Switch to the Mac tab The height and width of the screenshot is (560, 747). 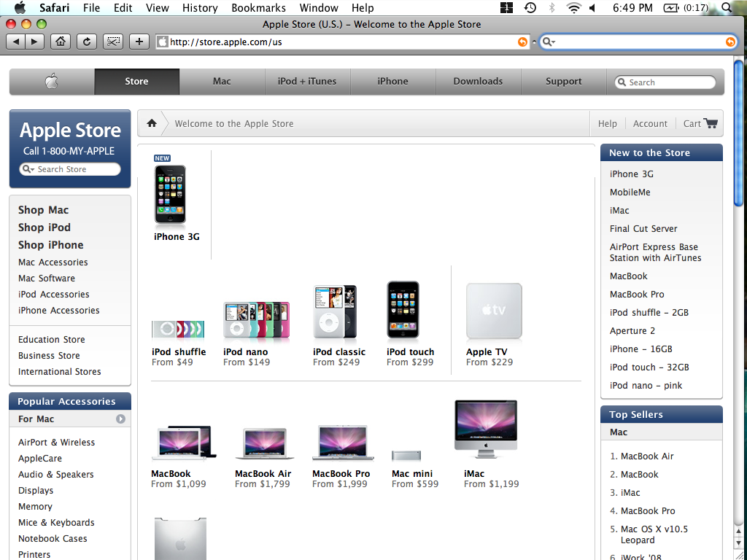click(222, 82)
